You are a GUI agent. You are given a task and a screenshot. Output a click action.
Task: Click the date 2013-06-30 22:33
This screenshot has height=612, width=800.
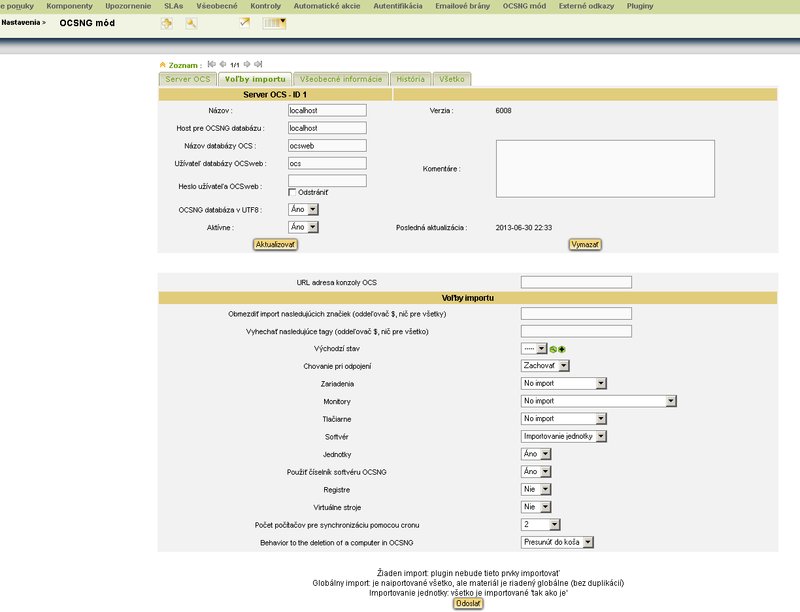523,227
